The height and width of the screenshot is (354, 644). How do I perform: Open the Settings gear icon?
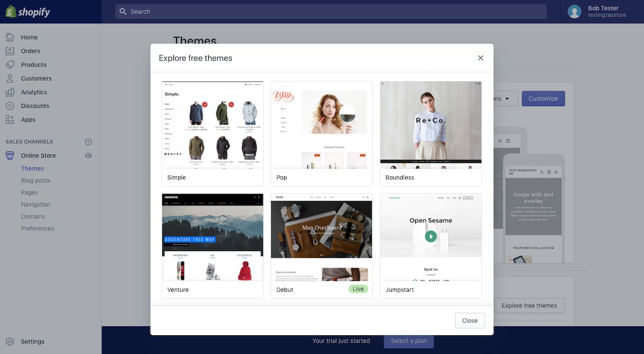pos(10,342)
